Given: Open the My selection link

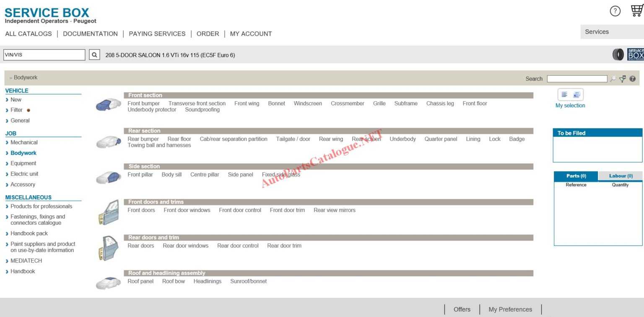Looking at the screenshot, I should tap(570, 105).
